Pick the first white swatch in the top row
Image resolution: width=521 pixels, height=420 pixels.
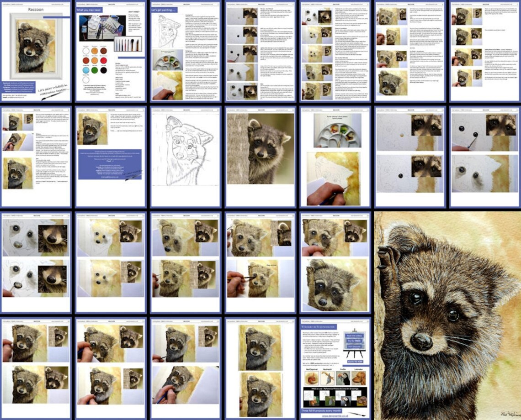(x=86, y=51)
